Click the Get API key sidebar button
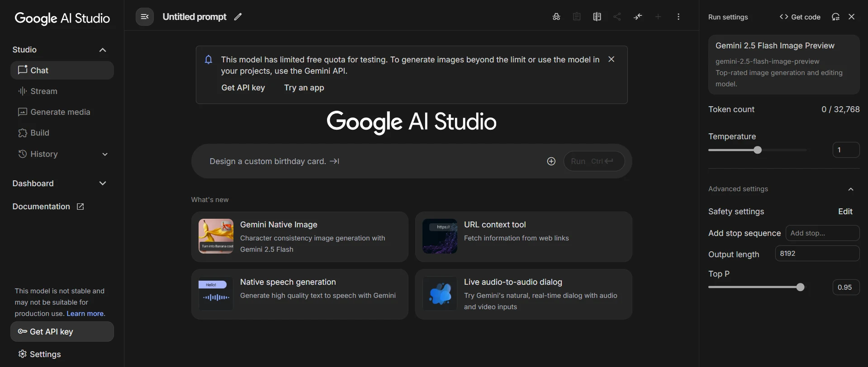Viewport: 868px width, 367px height. [62, 332]
